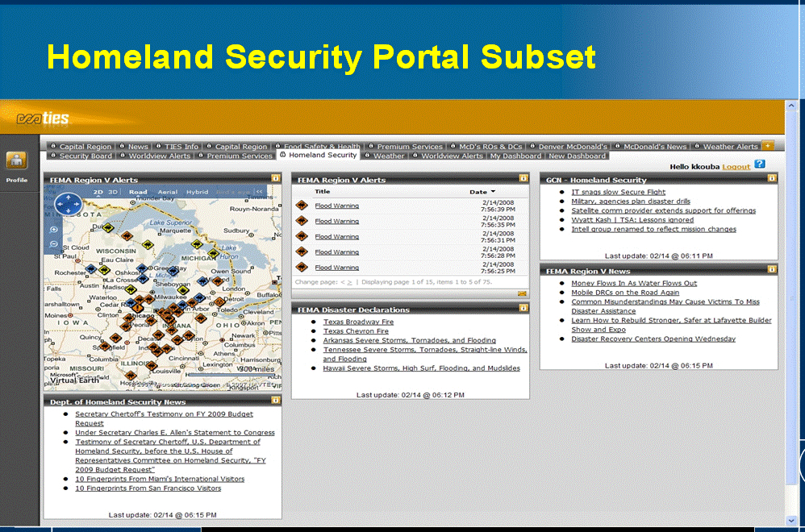The height and width of the screenshot is (532, 805).
Task: Open 10 Fingerprints From Miami's International Visitors
Action: click(x=160, y=479)
